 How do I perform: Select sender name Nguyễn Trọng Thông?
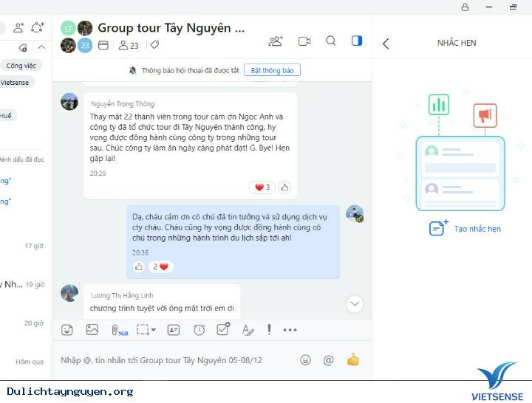[123, 104]
